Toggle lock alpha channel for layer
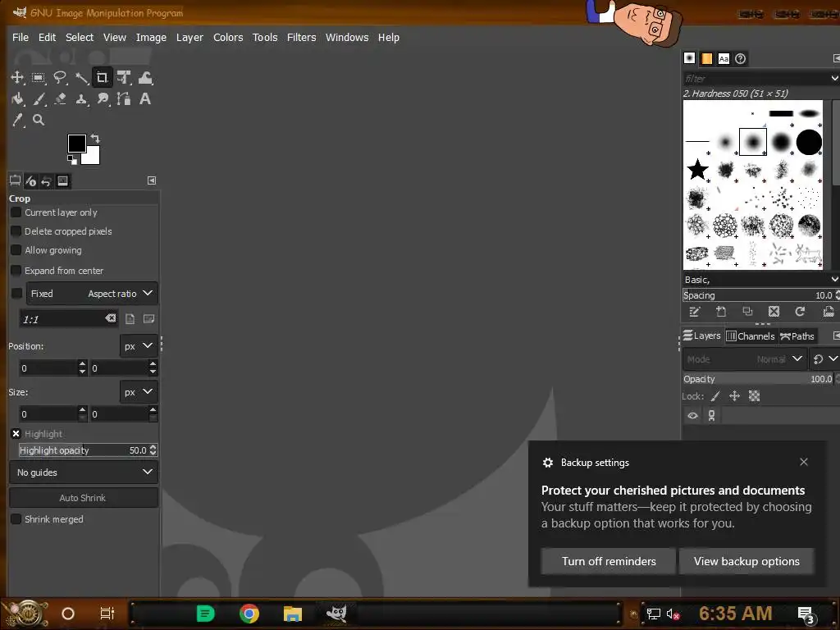840x630 pixels. click(x=755, y=396)
